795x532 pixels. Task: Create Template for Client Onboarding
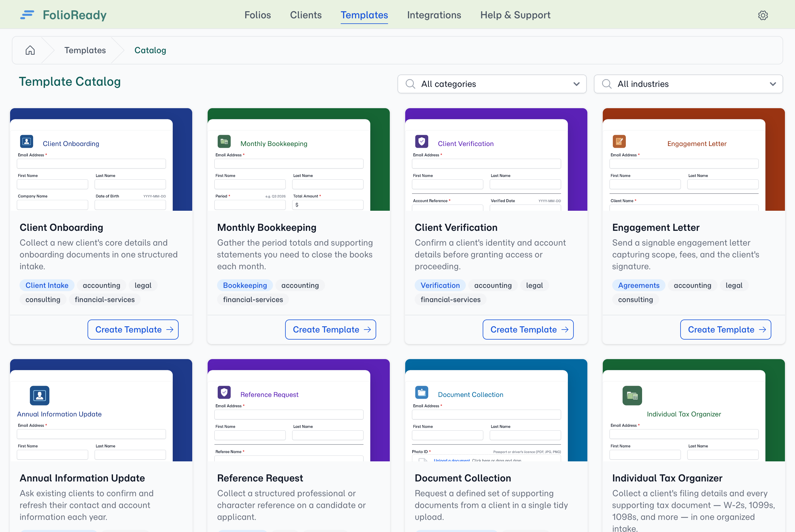click(133, 330)
